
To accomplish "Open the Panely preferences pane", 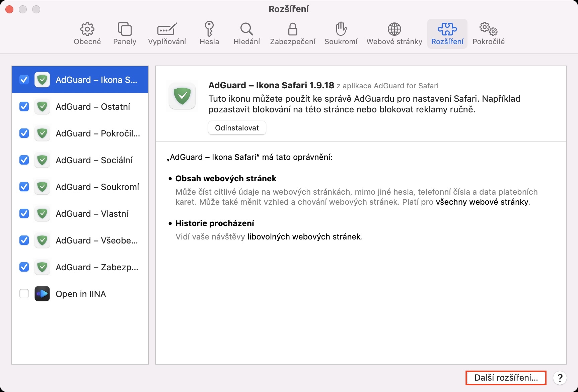I will pos(125,34).
